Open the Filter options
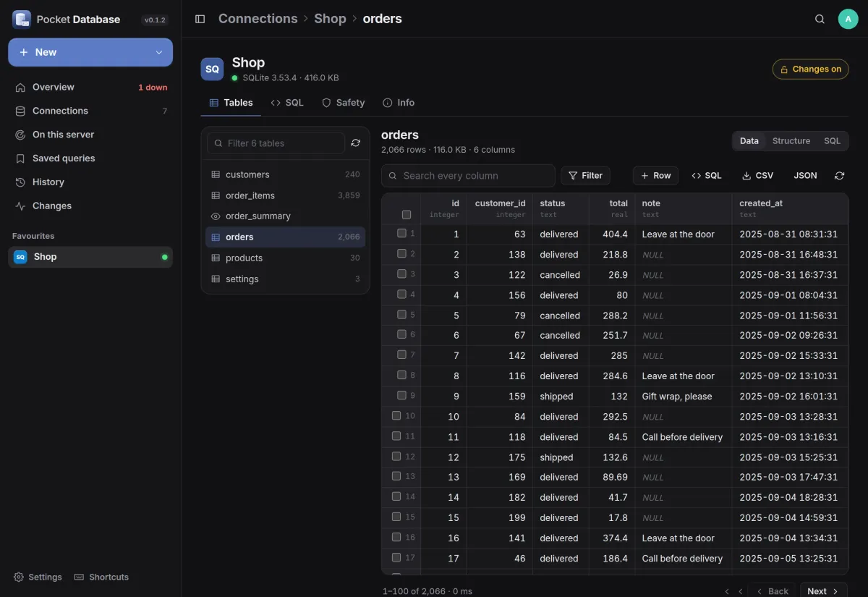This screenshot has height=597, width=868. coord(585,176)
